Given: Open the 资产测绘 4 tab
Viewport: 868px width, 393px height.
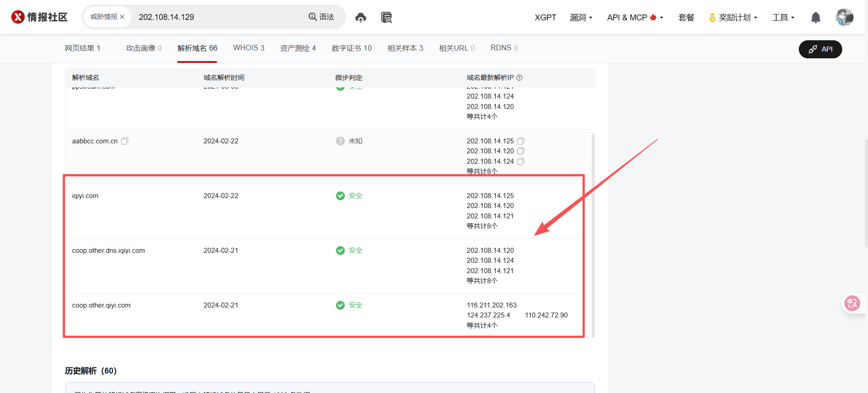Looking at the screenshot, I should [x=298, y=48].
